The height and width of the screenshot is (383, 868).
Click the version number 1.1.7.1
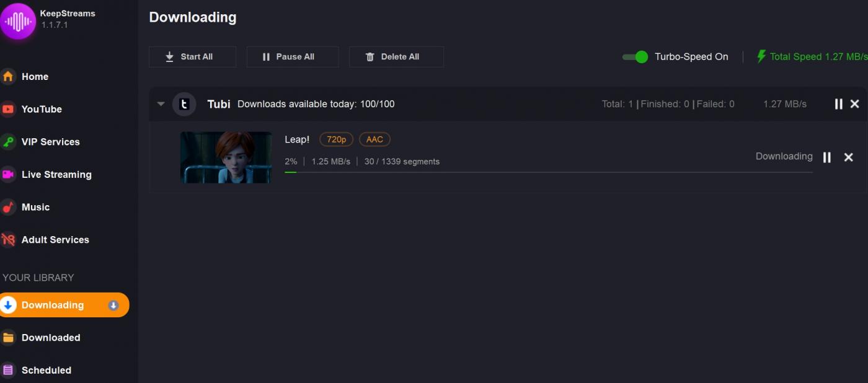pos(55,25)
